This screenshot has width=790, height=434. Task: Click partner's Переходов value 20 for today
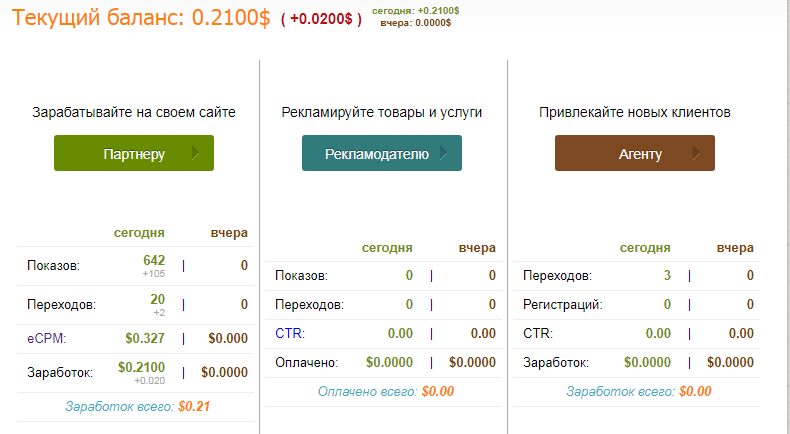tap(157, 299)
